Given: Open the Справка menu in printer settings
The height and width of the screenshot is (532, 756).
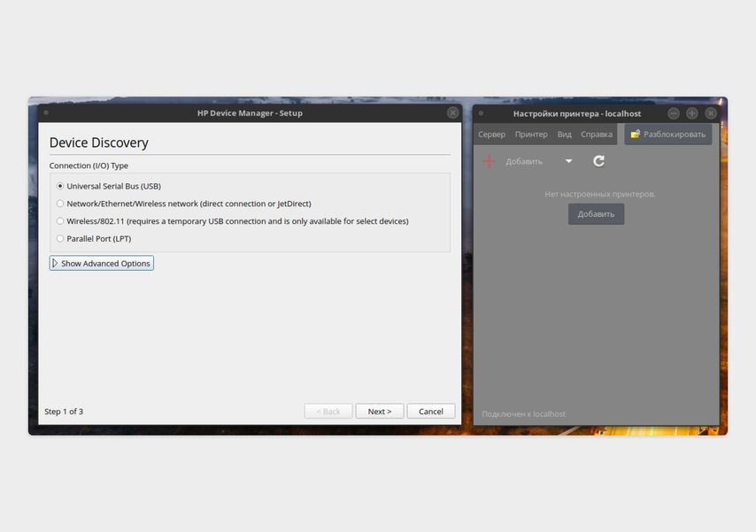Looking at the screenshot, I should [597, 135].
